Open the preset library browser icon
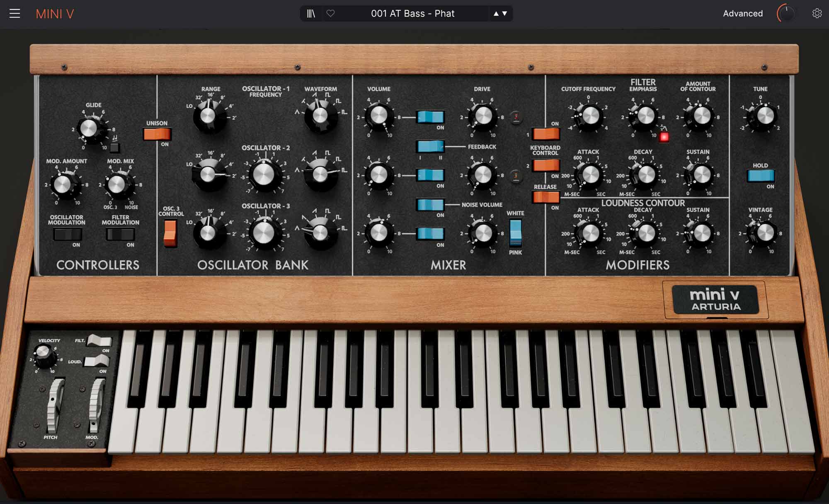The width and height of the screenshot is (829, 504). [x=311, y=14]
